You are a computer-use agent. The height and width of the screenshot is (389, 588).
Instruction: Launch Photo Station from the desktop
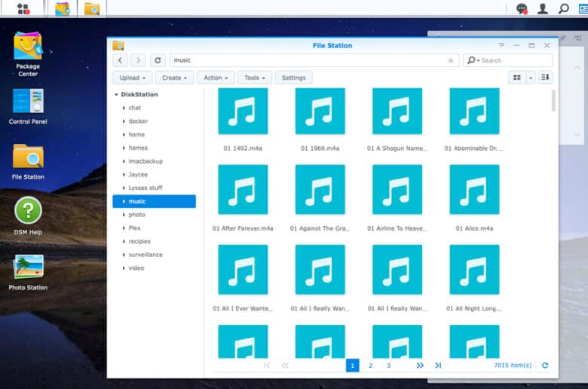click(28, 272)
